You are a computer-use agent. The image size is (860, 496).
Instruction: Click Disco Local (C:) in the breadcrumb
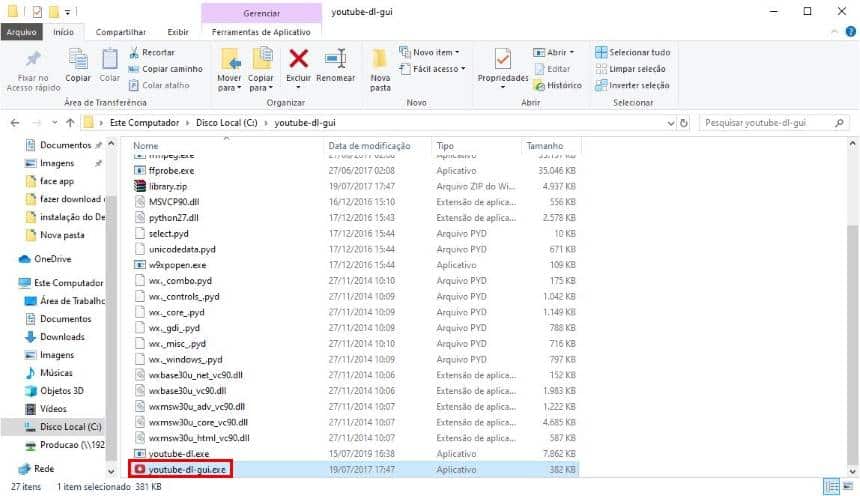click(227, 123)
